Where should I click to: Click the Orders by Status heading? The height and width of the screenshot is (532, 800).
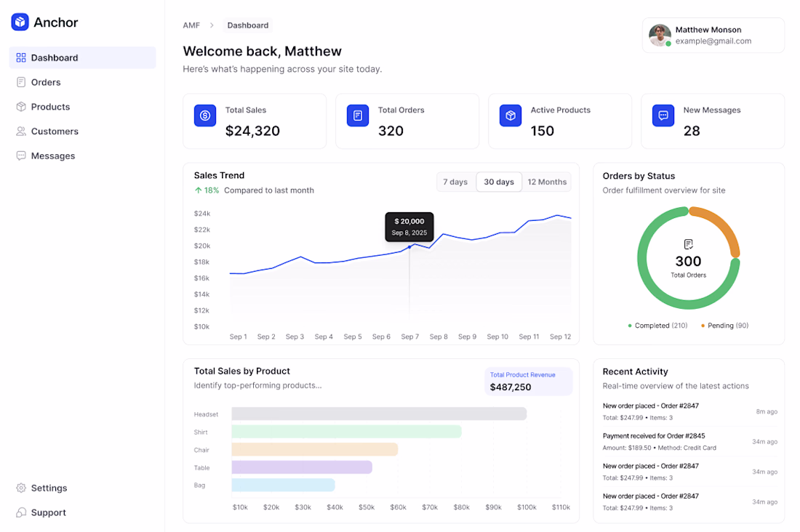(639, 176)
